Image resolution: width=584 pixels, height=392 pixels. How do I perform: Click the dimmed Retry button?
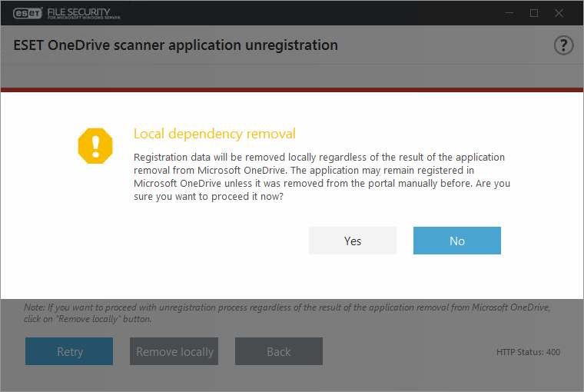[x=69, y=351]
